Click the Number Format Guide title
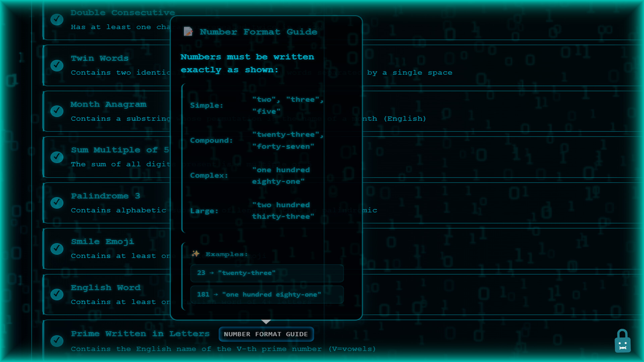 tap(259, 32)
